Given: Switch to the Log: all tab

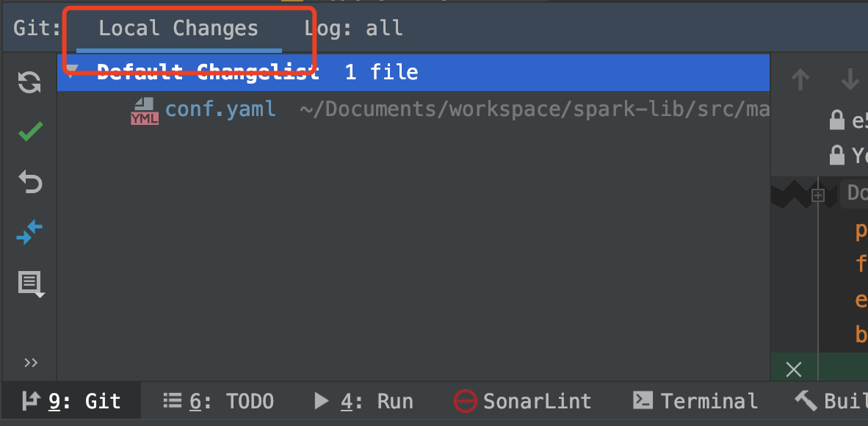Looking at the screenshot, I should coord(353,28).
